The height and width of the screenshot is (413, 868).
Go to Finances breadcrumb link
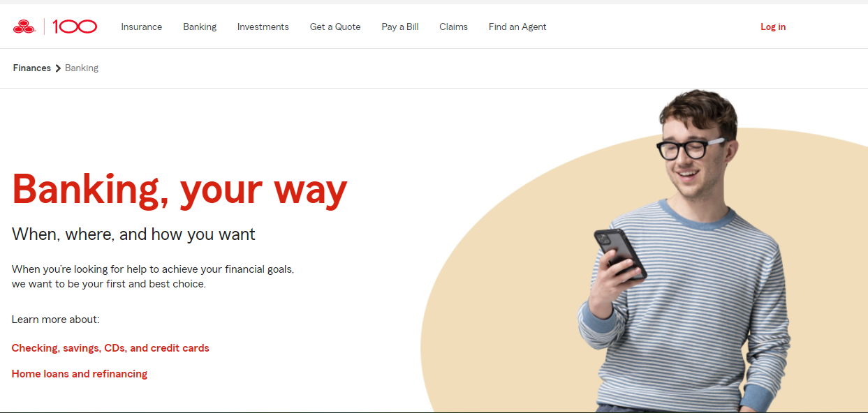pyautogui.click(x=32, y=68)
